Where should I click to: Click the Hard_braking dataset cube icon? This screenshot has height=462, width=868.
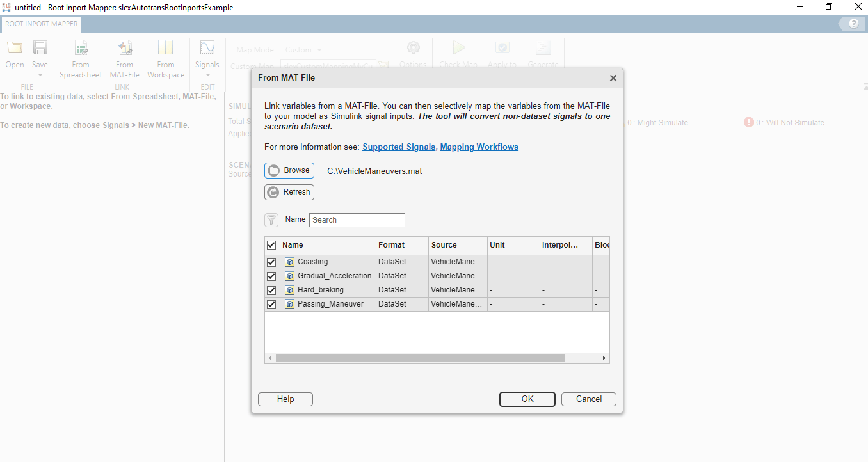click(289, 290)
